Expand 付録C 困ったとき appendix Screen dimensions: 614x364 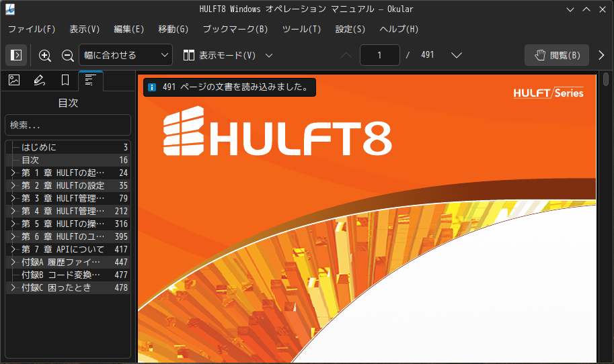point(13,287)
